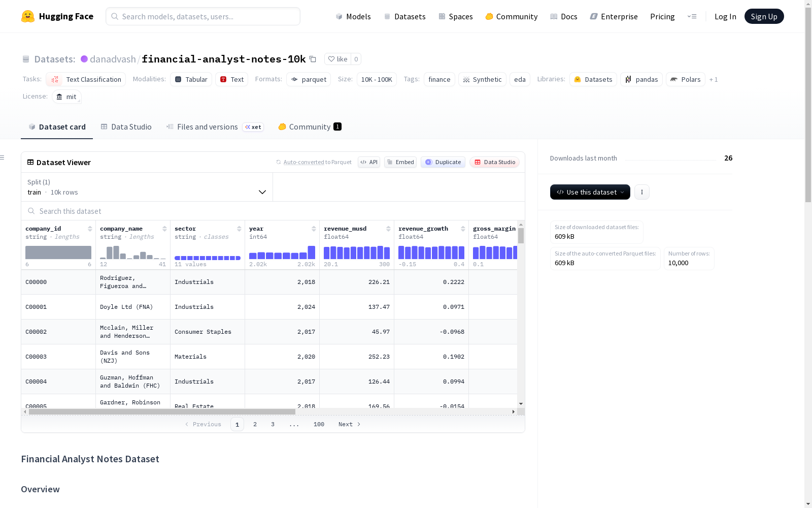Viewport: 812px width, 508px height.
Task: Click Next in the pagination
Action: (350, 424)
